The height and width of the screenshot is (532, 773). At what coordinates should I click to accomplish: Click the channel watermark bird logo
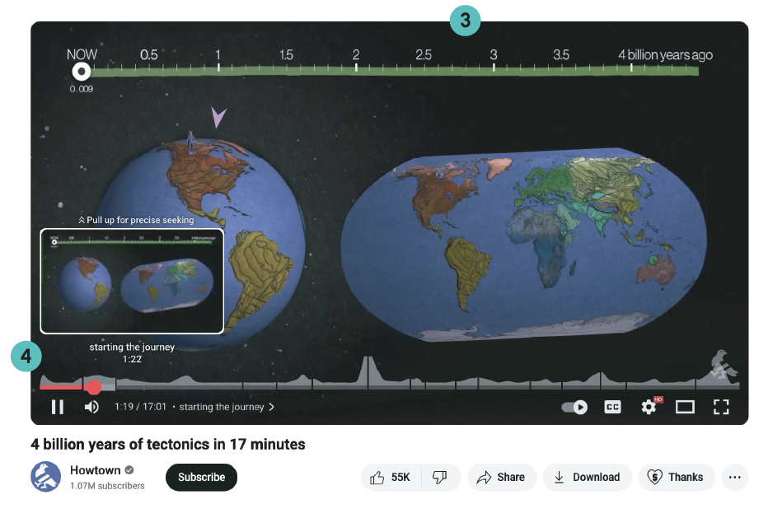click(724, 364)
